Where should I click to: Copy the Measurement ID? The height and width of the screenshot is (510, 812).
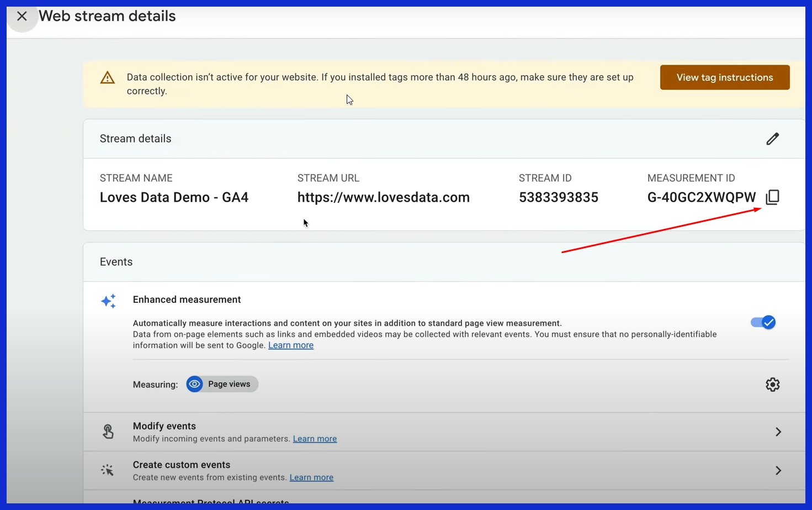773,197
